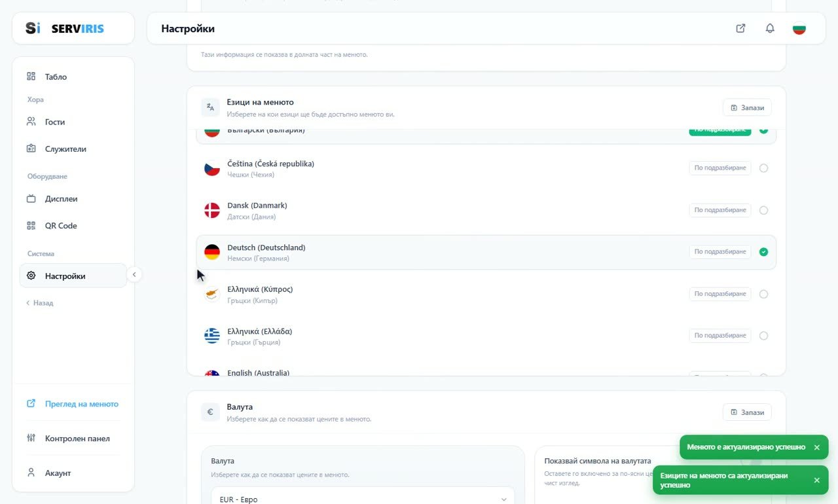Click the Ελληνικά (Κύπρος) language name

pyautogui.click(x=260, y=289)
